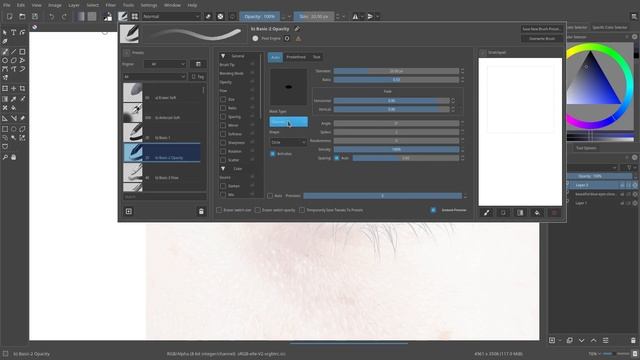The width and height of the screenshot is (640, 360).
Task: Select the Pan hand tool
Action: click(x=13, y=157)
